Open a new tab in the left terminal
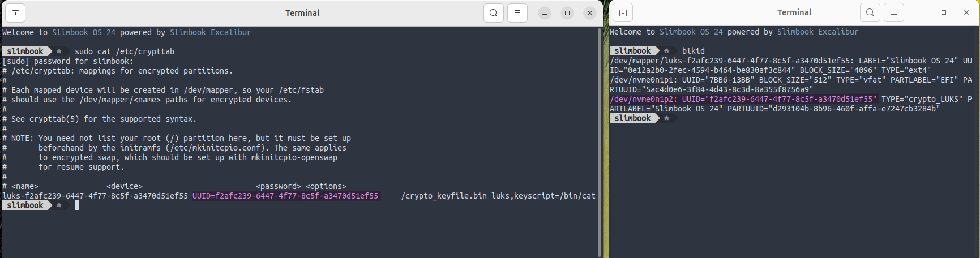The image size is (980, 258). tap(15, 13)
